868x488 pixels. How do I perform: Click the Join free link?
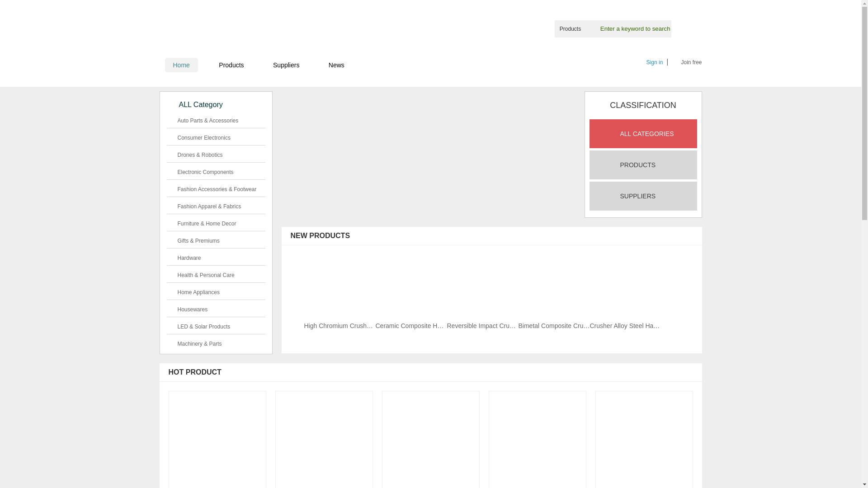tap(691, 62)
